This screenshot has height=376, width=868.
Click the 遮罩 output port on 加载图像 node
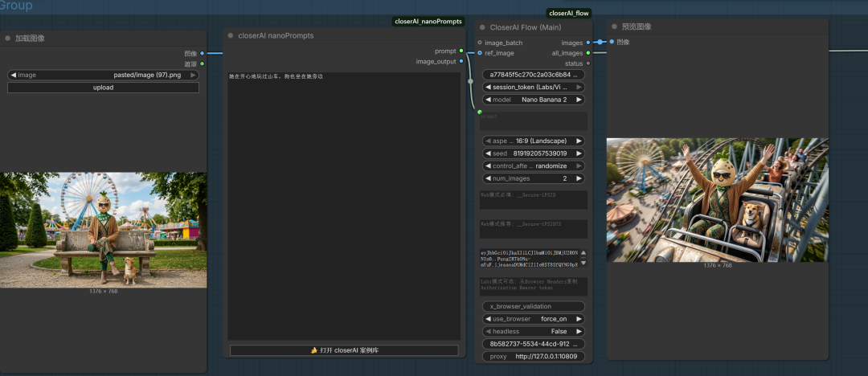(202, 63)
